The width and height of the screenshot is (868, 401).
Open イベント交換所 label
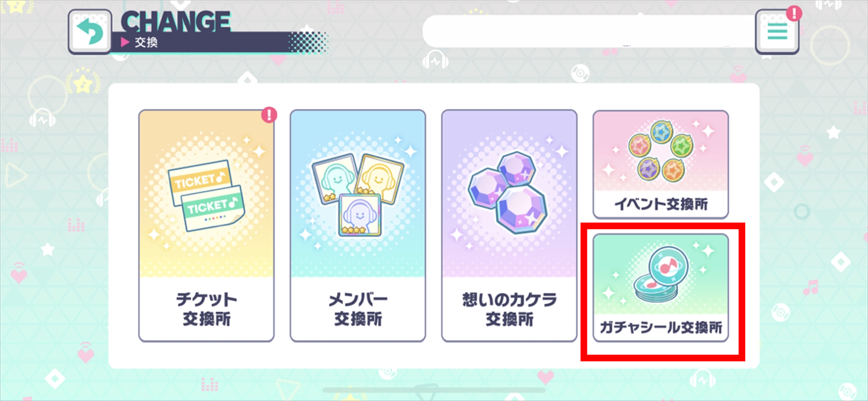pyautogui.click(x=661, y=204)
